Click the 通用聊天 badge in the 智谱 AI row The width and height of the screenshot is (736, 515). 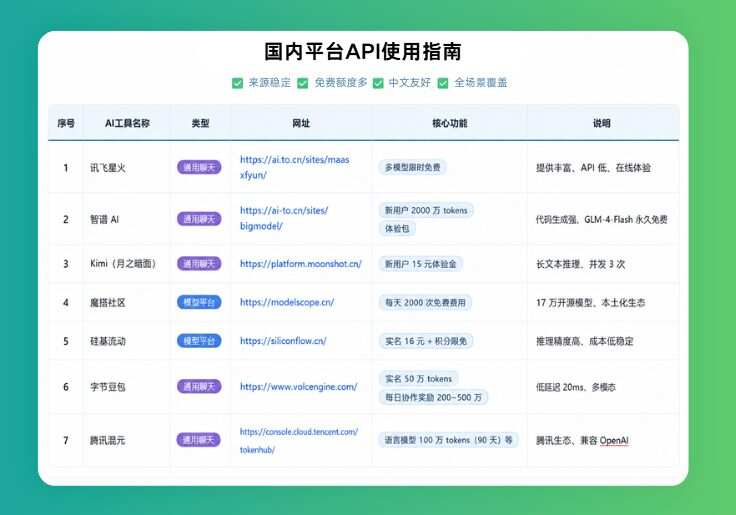click(x=199, y=219)
